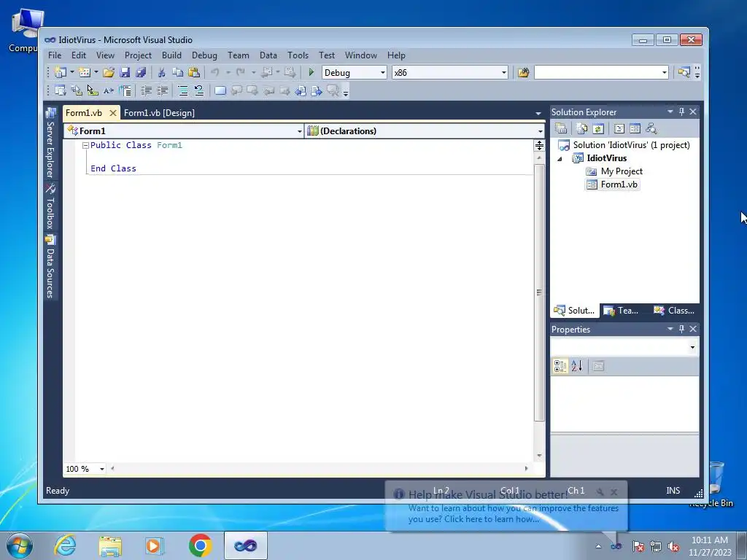Image resolution: width=747 pixels, height=560 pixels.
Task: Open the Server Explorer side panel
Action: [50, 143]
